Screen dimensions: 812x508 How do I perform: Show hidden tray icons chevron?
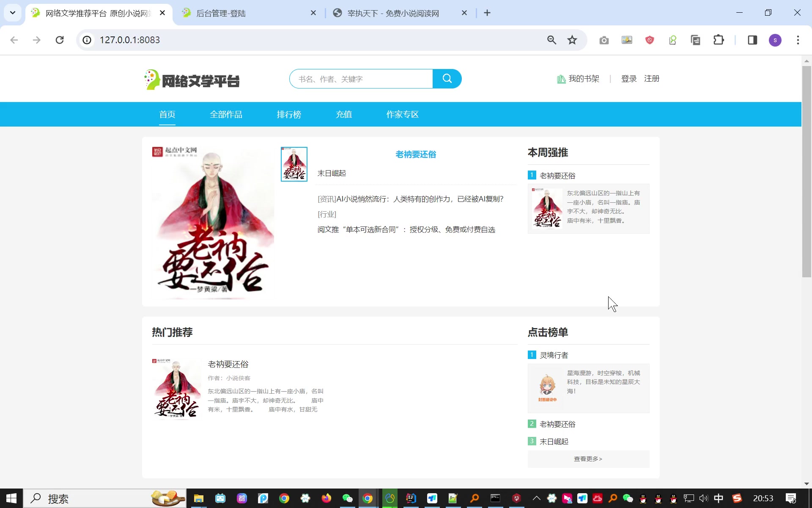coord(536,498)
